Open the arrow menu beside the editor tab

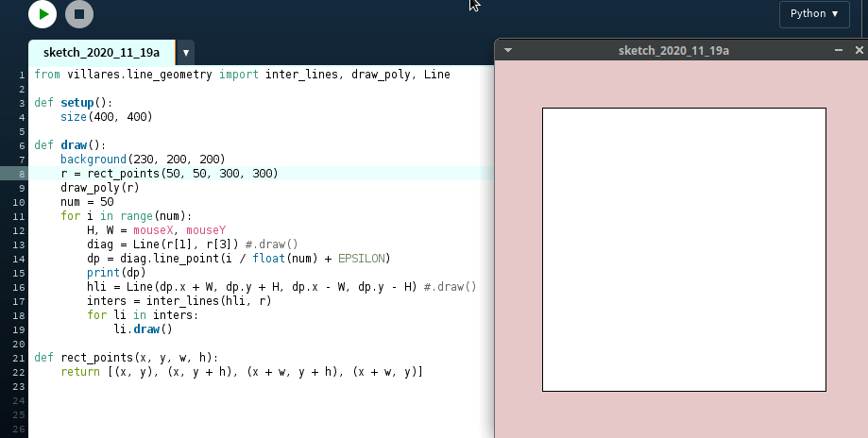pyautogui.click(x=187, y=53)
